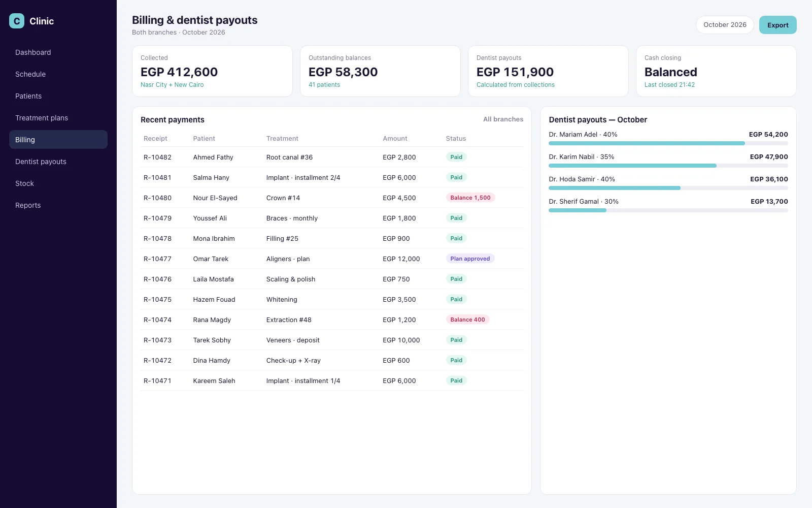Go to Stock page

[x=58, y=183]
